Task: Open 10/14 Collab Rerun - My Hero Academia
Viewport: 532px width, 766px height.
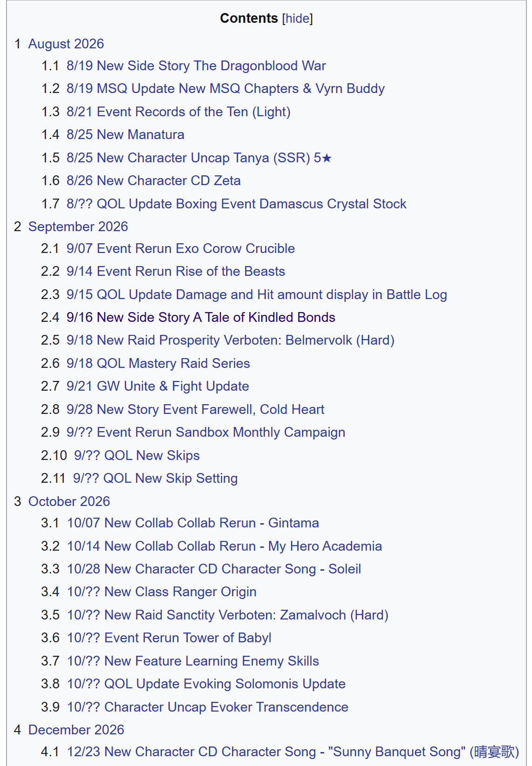Action: [225, 546]
